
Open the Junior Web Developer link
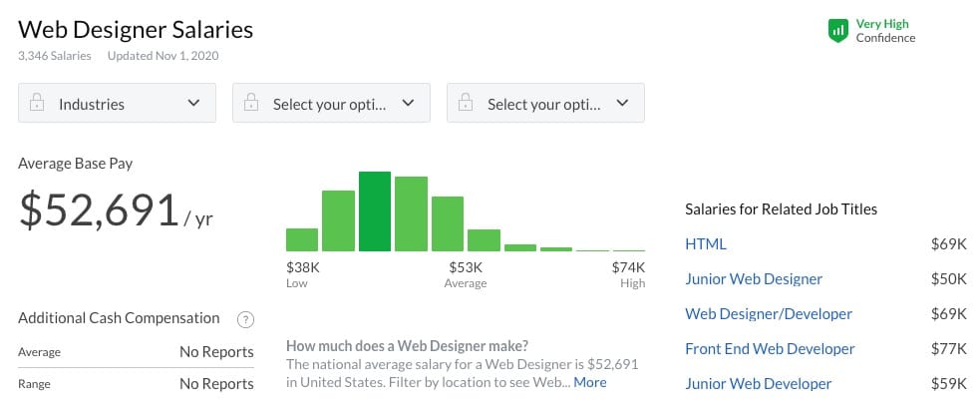(x=758, y=383)
